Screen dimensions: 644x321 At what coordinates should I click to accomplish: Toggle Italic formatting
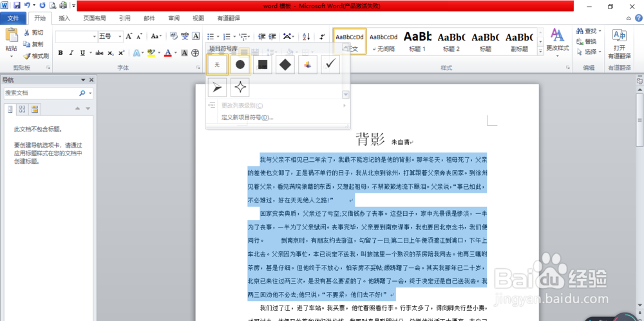pyautogui.click(x=71, y=53)
